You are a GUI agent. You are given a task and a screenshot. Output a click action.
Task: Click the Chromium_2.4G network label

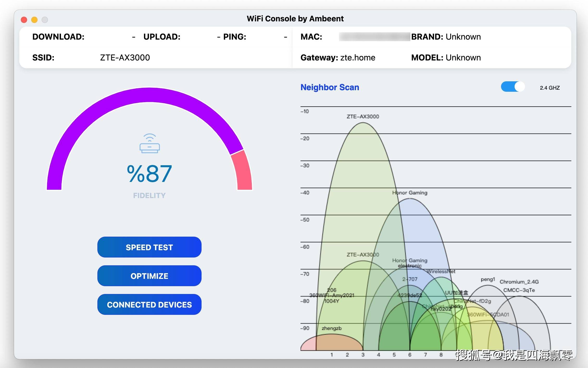[x=519, y=282]
